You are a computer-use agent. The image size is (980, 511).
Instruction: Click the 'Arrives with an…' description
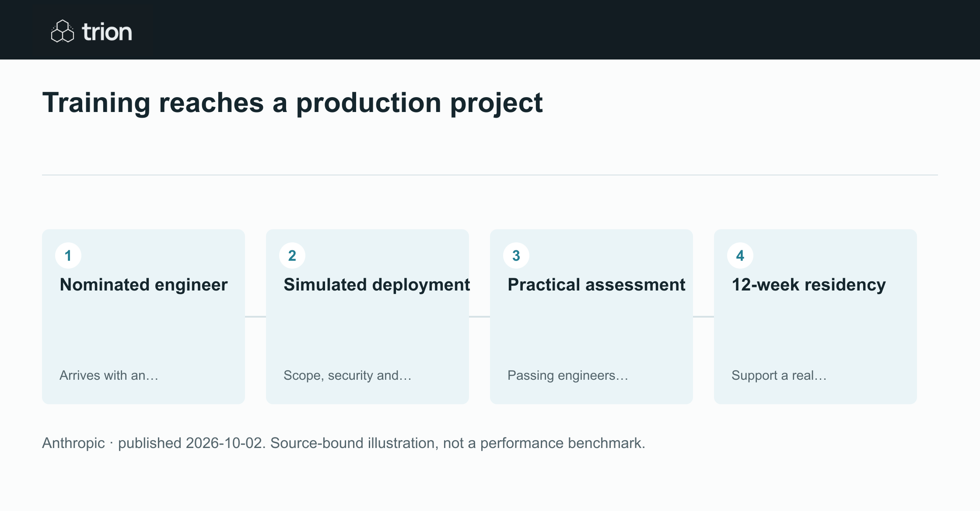[x=109, y=375]
